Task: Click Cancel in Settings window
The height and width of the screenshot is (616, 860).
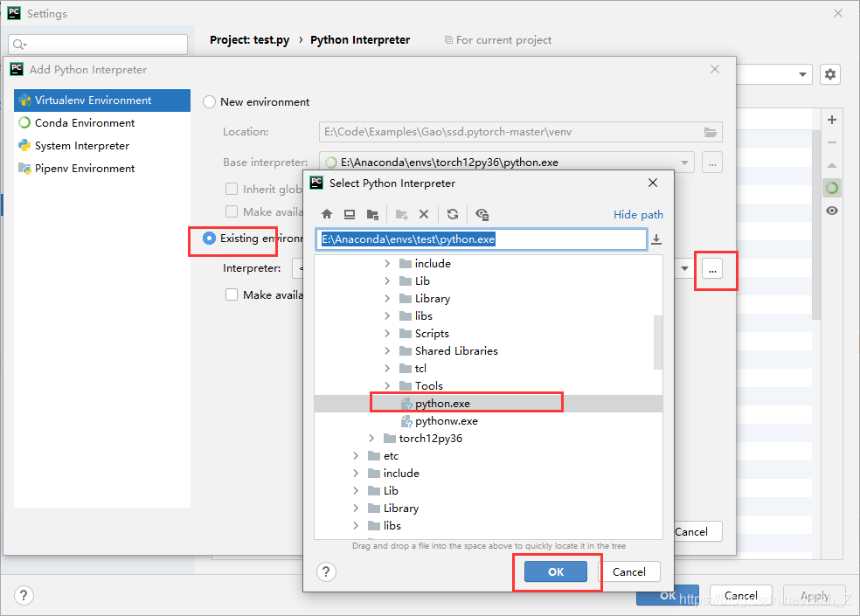Action: tap(740, 595)
